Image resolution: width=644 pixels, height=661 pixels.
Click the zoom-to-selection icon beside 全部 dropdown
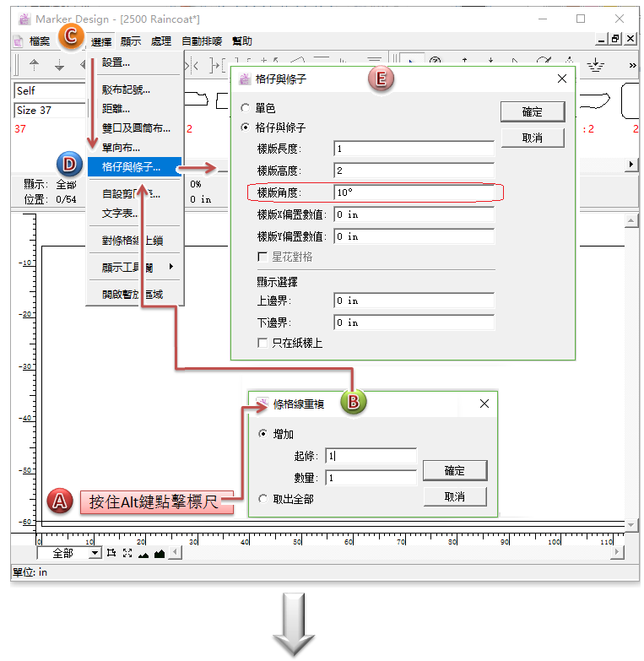[x=111, y=553]
